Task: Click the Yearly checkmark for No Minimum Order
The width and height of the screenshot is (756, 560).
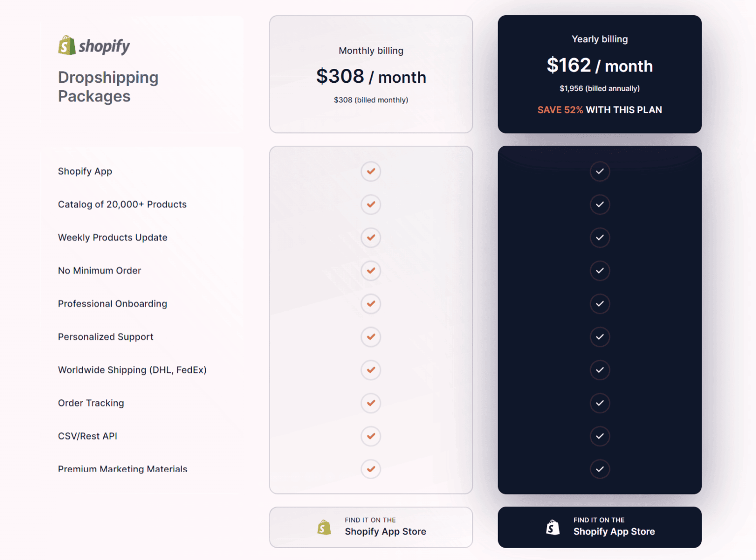Action: point(599,270)
